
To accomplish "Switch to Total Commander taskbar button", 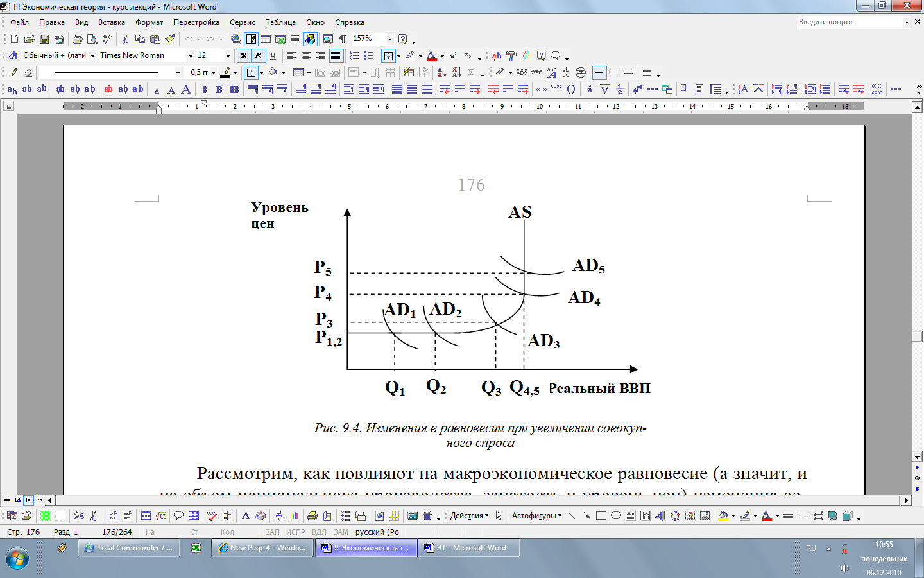I will (x=129, y=548).
